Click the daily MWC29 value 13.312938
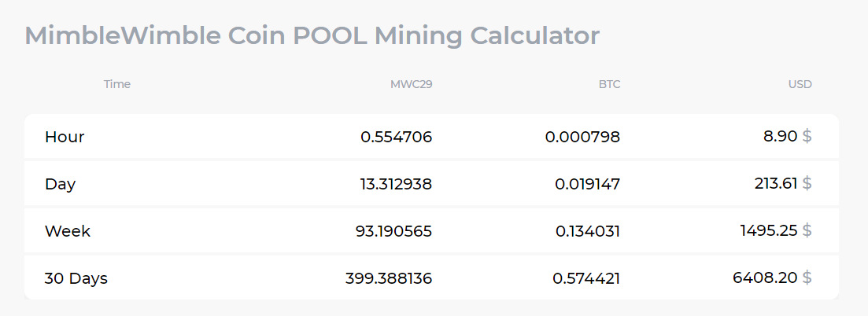The width and height of the screenshot is (868, 316). [x=396, y=184]
